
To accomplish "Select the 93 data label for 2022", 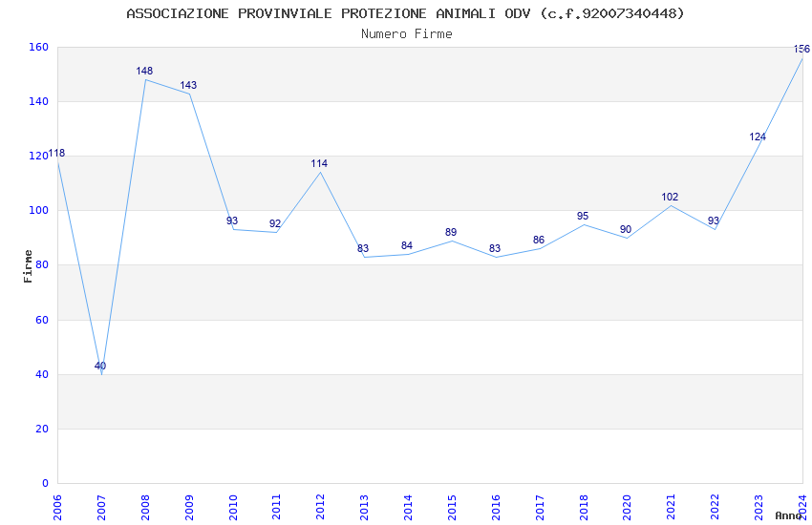I will pyautogui.click(x=714, y=220).
